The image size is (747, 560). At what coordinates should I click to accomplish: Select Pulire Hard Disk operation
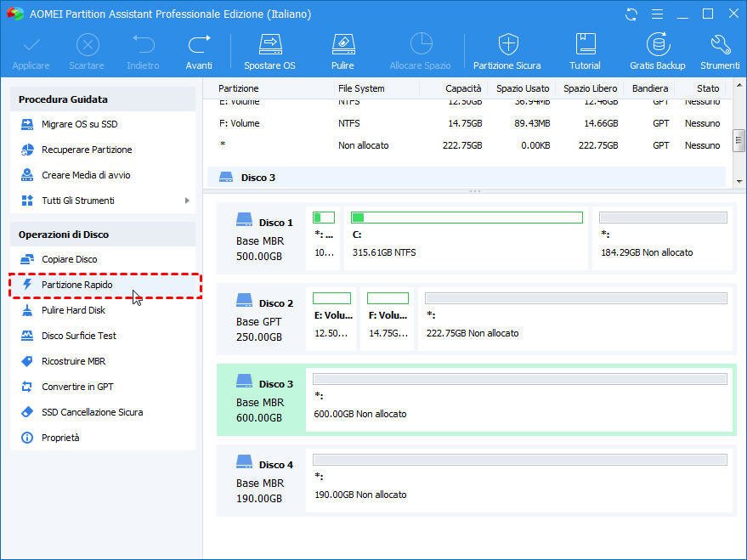click(103, 310)
